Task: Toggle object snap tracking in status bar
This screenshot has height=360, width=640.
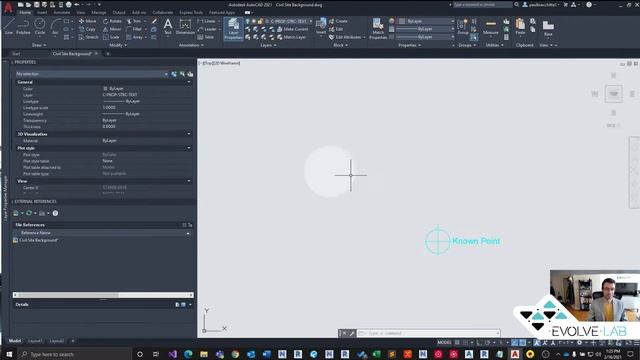Action: [515, 342]
